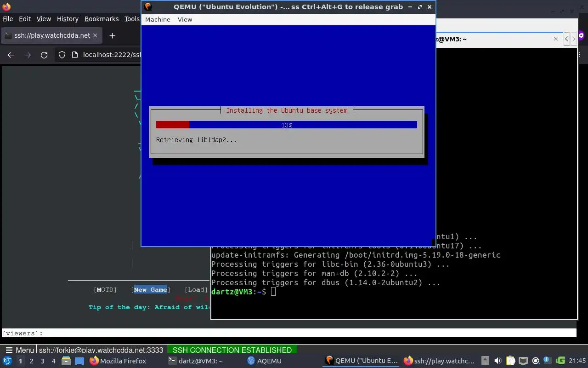The image size is (588, 368).
Task: Select Load option in game menu
Action: (196, 289)
